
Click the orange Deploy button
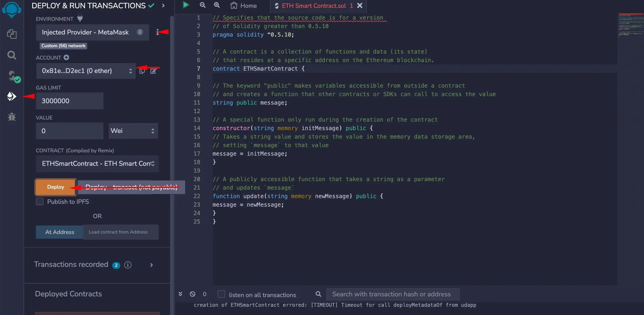pyautogui.click(x=56, y=187)
